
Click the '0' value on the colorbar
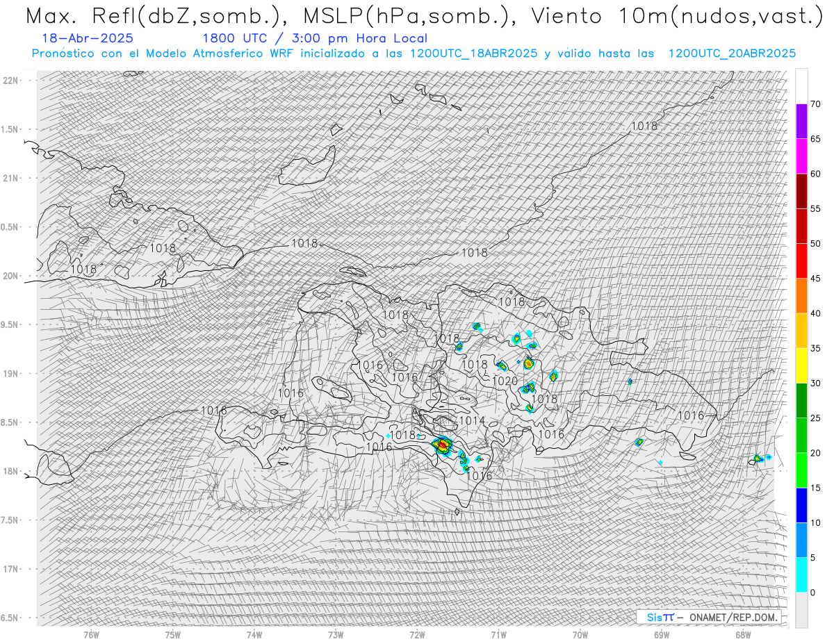812,593
